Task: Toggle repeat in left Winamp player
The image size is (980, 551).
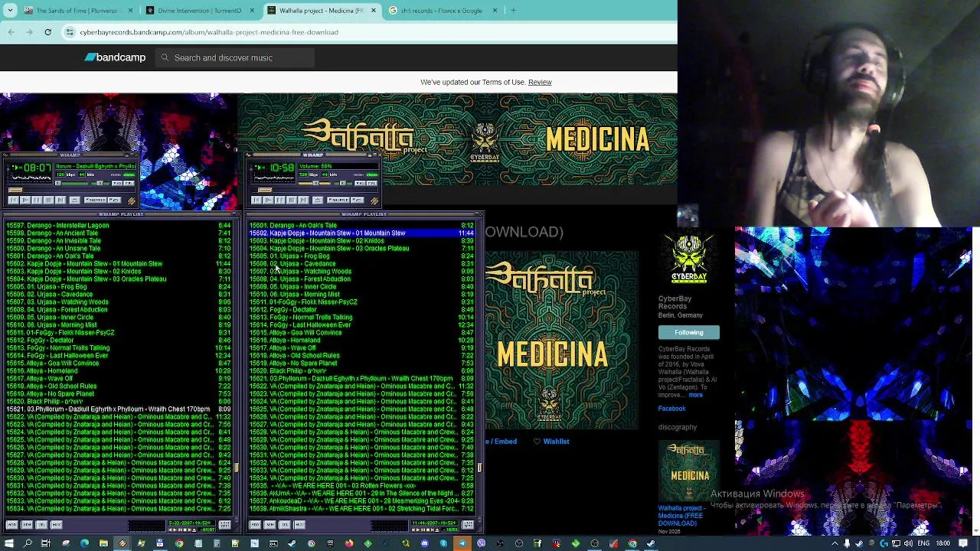Action: pos(114,200)
